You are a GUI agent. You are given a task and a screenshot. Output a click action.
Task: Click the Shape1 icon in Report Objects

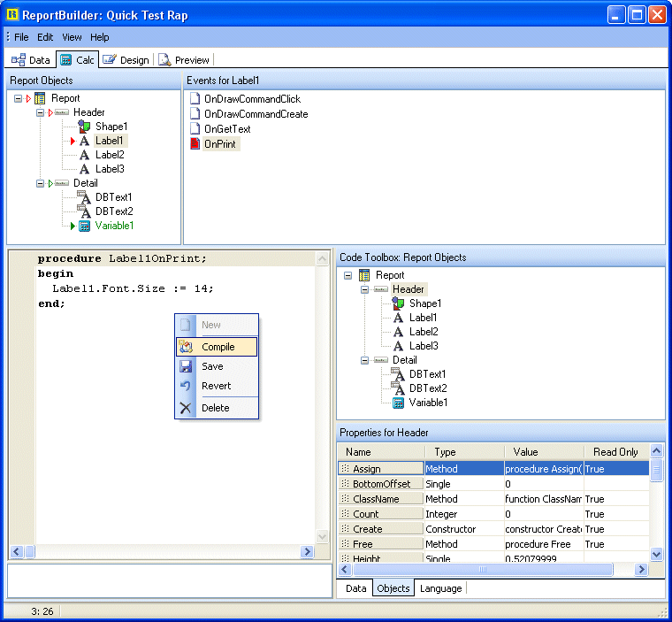click(x=84, y=127)
